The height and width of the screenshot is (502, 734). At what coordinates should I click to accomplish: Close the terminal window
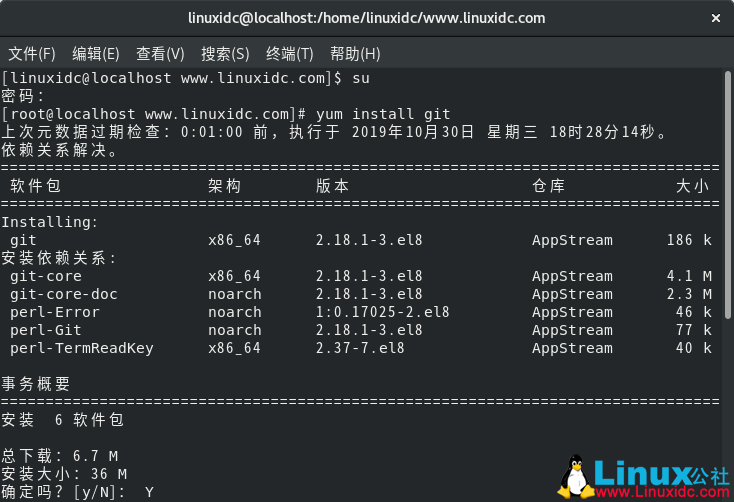714,18
